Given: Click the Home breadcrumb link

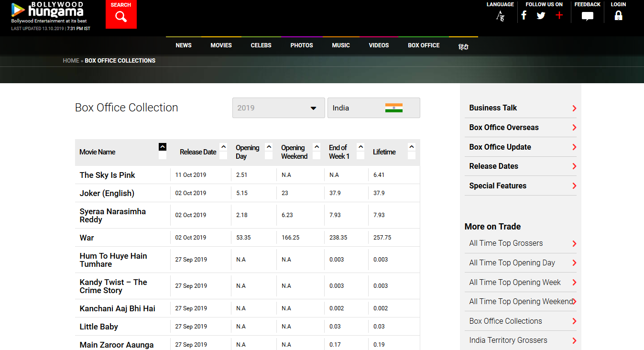Looking at the screenshot, I should pyautogui.click(x=71, y=61).
